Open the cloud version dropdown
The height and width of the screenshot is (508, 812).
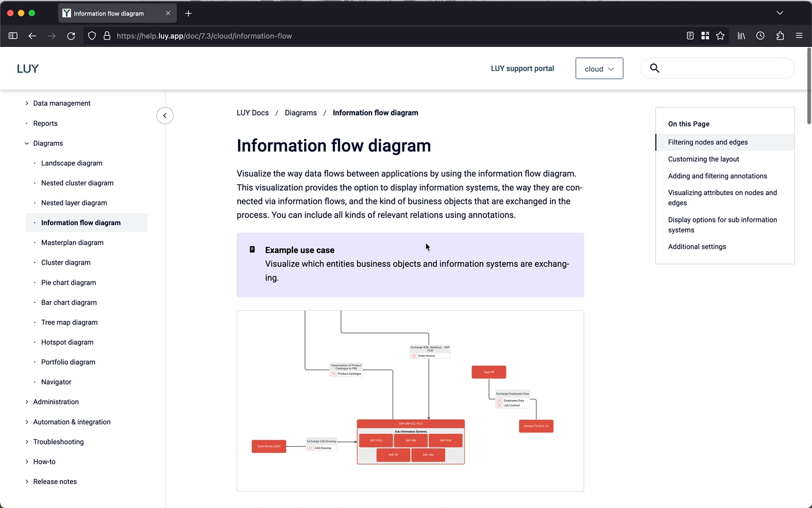(x=599, y=69)
